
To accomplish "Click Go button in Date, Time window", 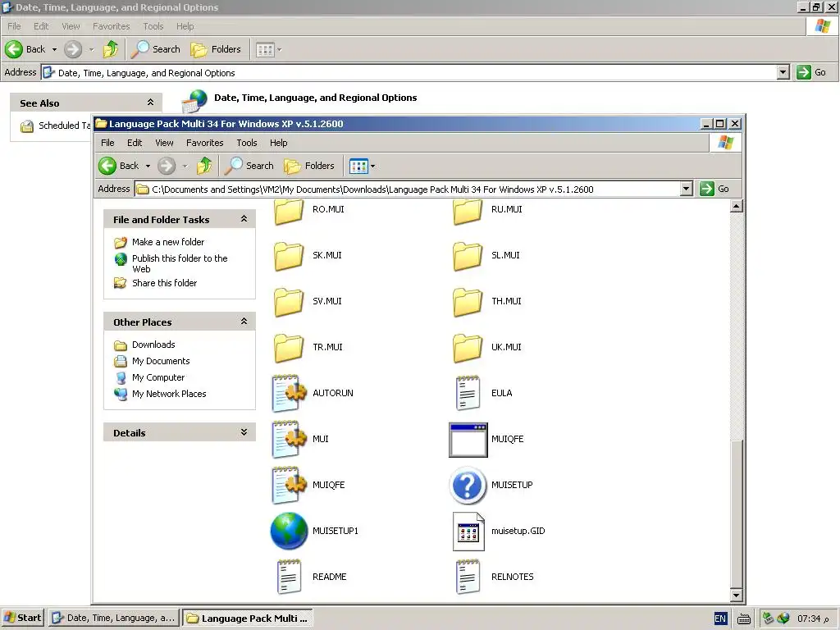I will 811,72.
